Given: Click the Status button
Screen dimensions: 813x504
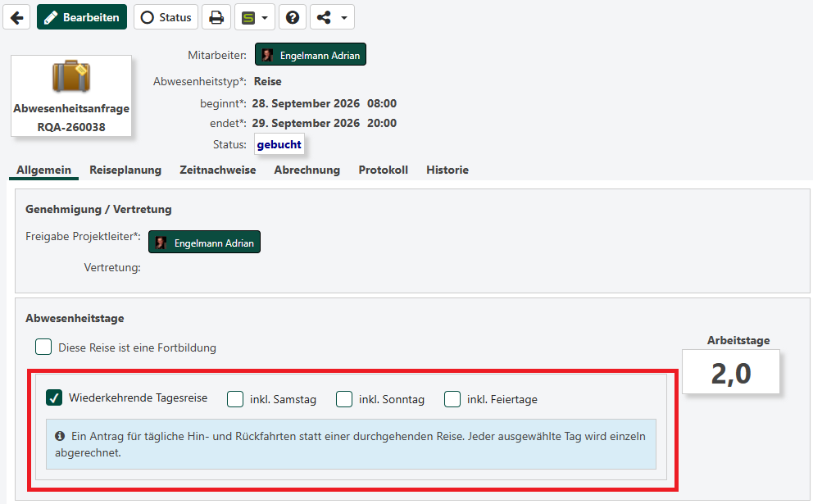Looking at the screenshot, I should 166,17.
